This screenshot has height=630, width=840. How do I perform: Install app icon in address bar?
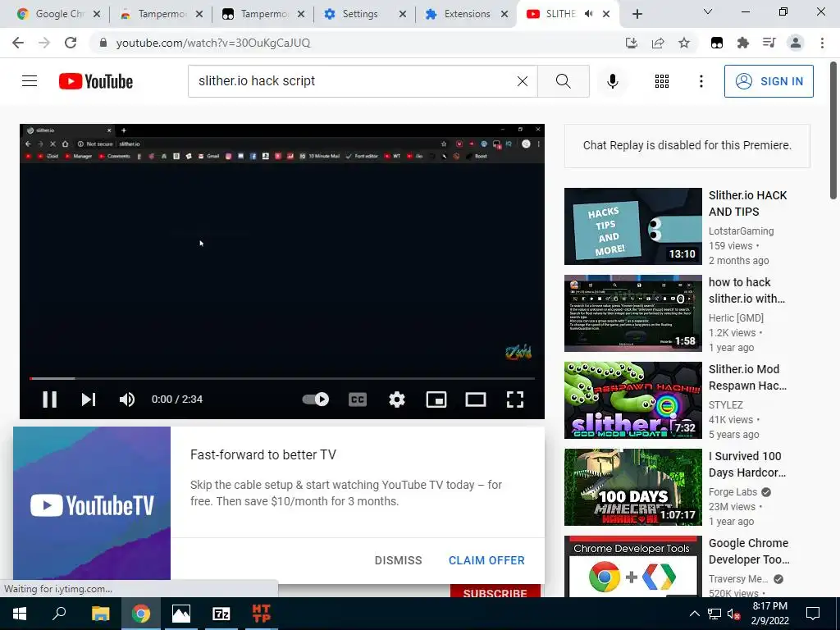(x=632, y=43)
